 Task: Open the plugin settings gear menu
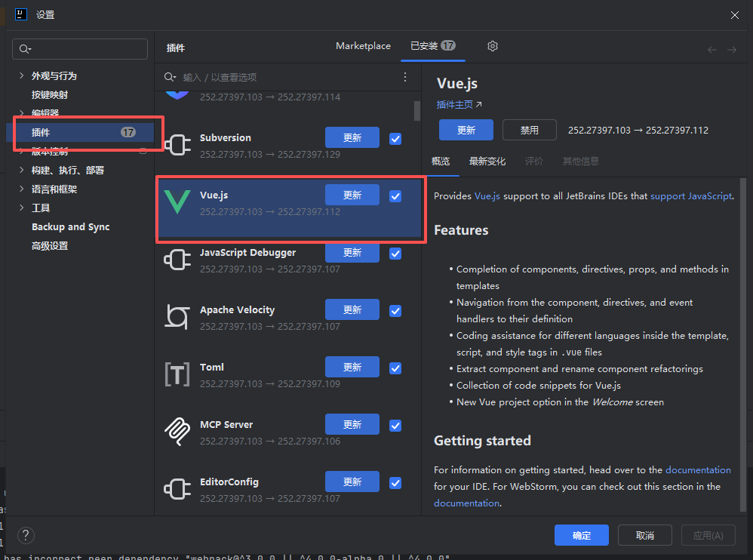[x=492, y=46]
